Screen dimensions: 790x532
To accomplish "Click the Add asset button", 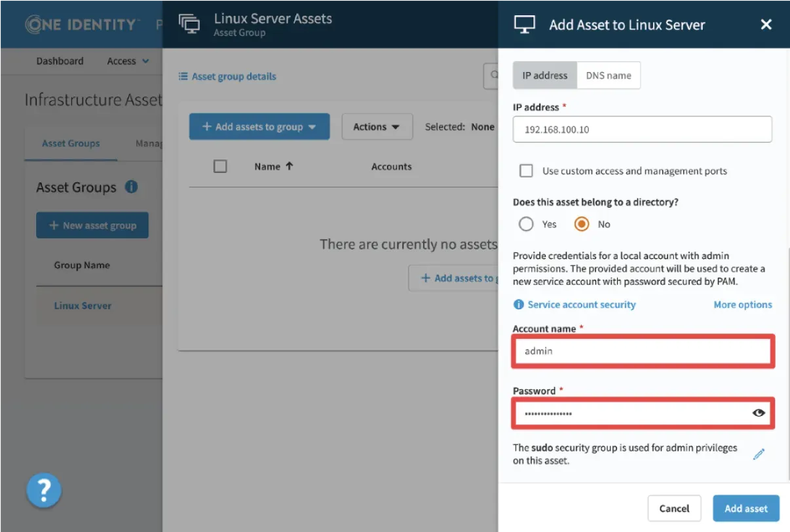I will [x=745, y=508].
